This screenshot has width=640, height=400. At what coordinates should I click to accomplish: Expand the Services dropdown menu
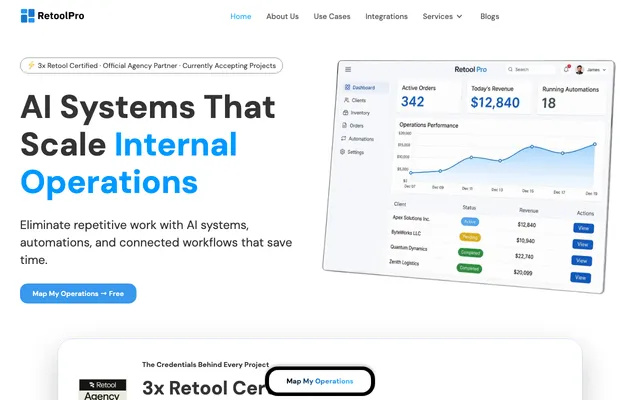(442, 16)
